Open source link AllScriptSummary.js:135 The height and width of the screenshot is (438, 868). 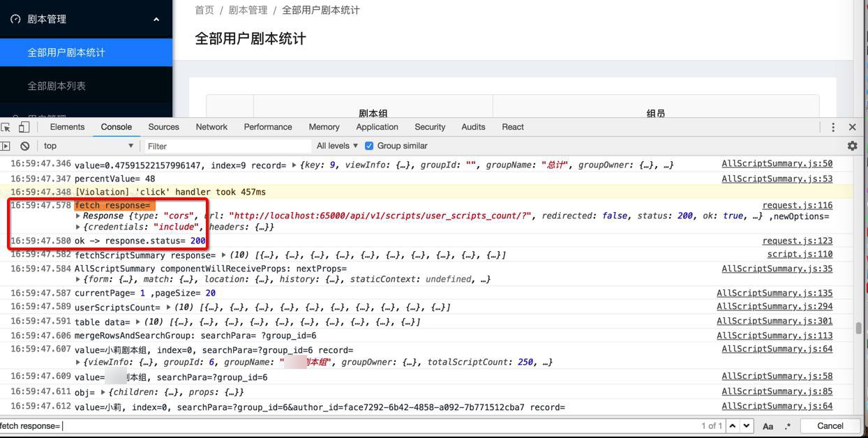pyautogui.click(x=775, y=294)
